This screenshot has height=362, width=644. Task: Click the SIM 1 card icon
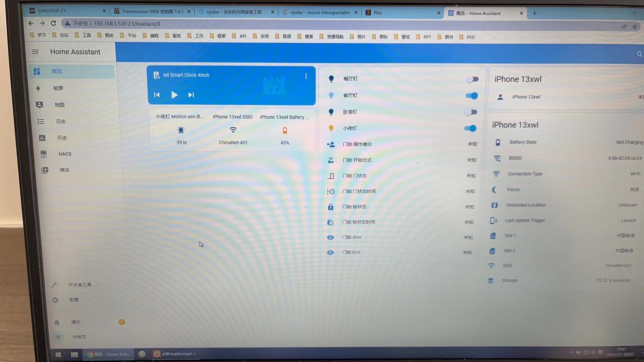(493, 236)
